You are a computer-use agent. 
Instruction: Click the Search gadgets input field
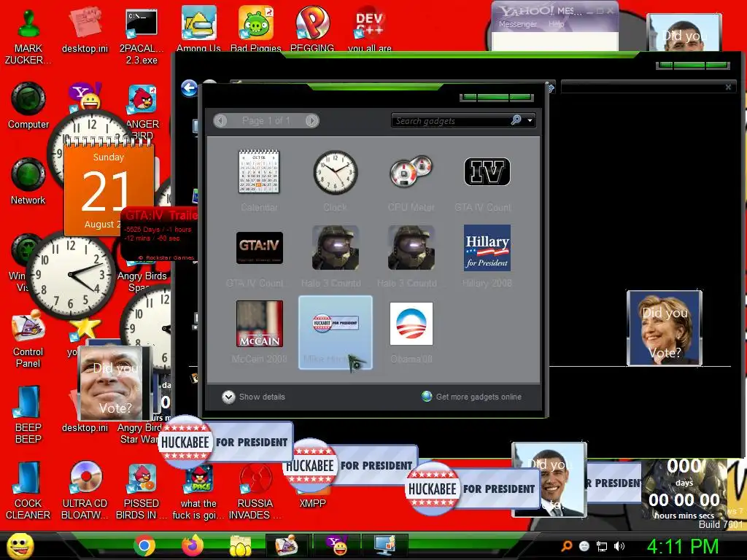[450, 120]
